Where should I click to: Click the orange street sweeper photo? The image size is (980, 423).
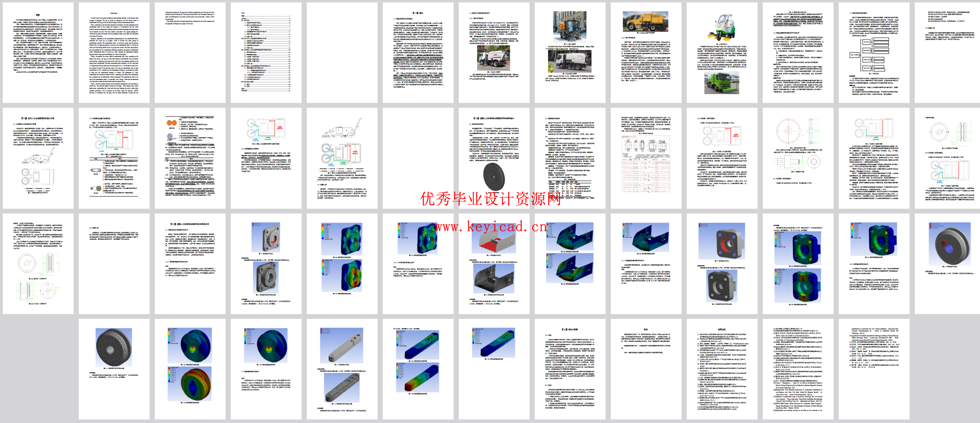[569, 26]
